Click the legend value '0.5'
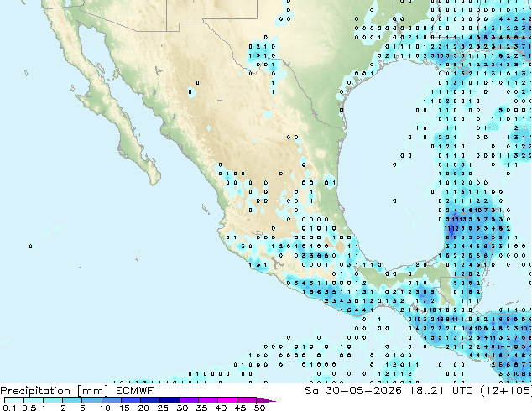Viewport: 532px width, 411px height. click(29, 408)
